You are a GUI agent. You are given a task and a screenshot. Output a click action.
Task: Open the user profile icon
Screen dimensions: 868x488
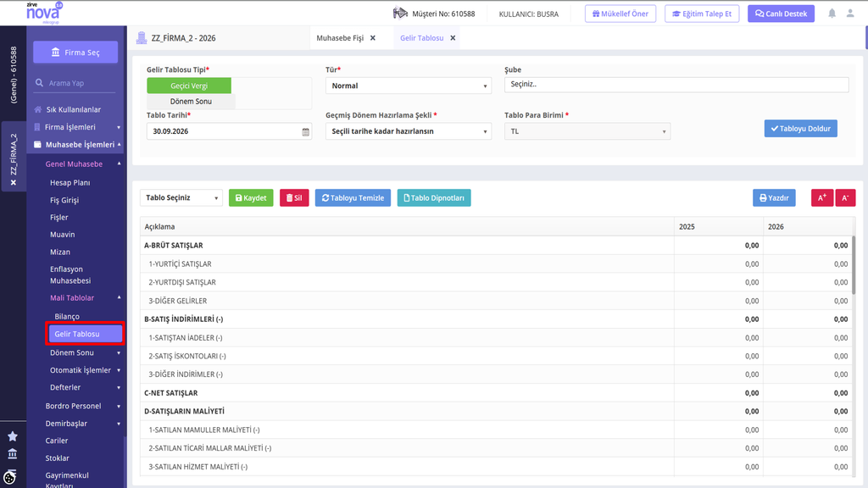[x=849, y=14]
